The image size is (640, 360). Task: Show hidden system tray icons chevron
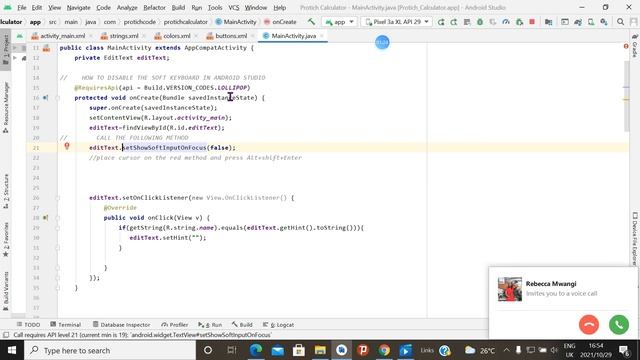pos(507,350)
